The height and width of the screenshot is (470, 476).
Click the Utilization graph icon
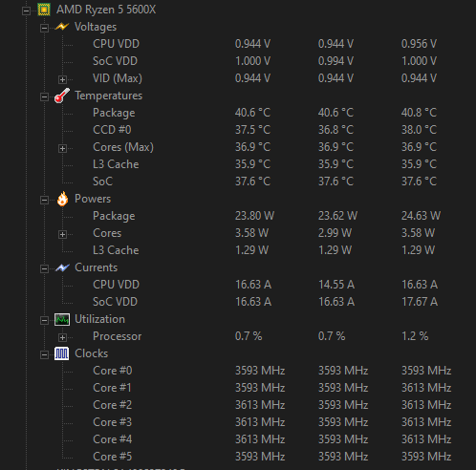[x=62, y=319]
